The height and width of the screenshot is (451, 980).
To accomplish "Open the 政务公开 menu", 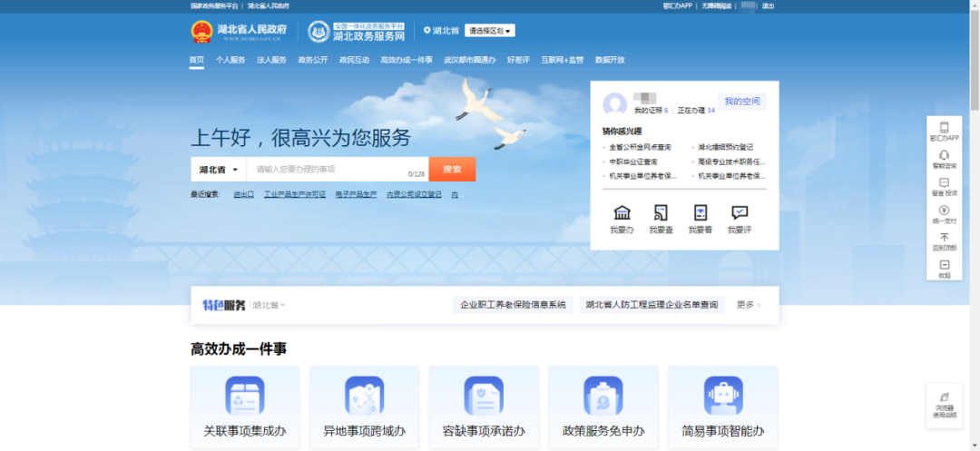I will tap(313, 60).
